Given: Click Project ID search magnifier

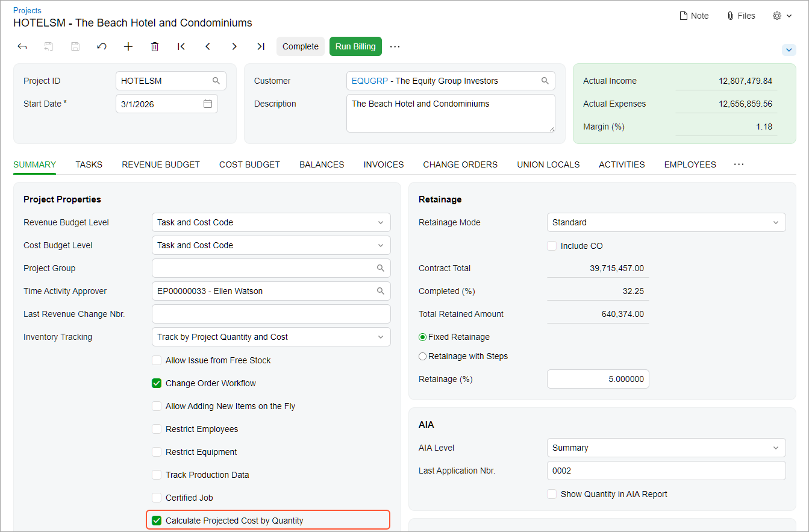Looking at the screenshot, I should coord(216,81).
